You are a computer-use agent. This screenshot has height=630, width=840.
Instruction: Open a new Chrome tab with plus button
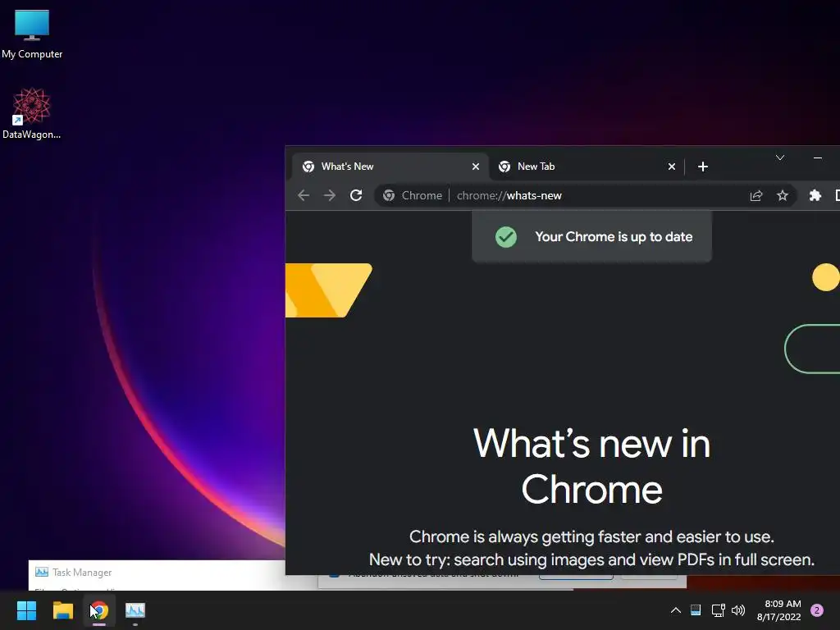coord(703,167)
